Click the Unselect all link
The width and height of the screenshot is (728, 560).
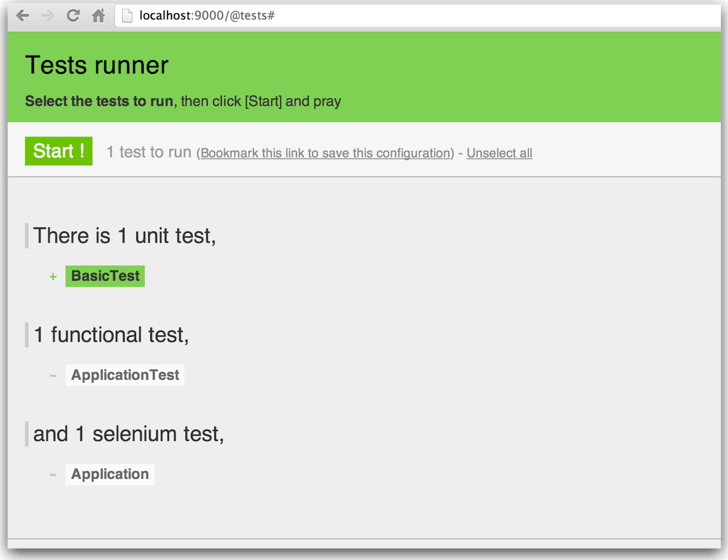click(499, 153)
